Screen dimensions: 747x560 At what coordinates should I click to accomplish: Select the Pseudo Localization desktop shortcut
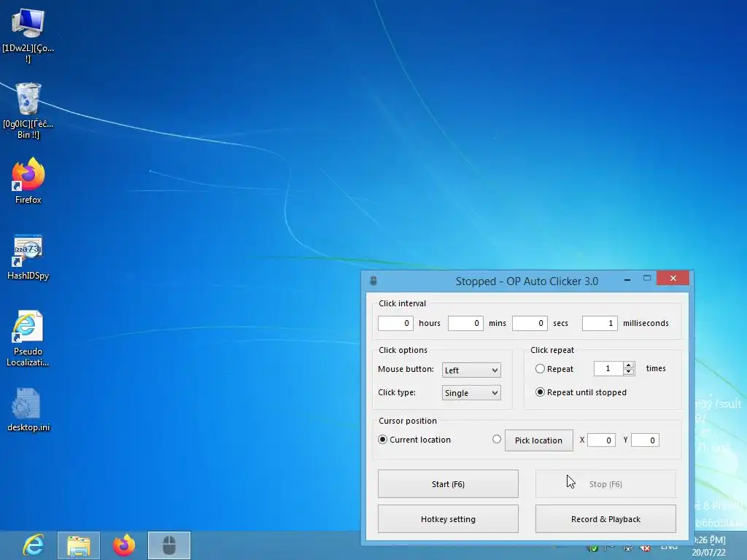coord(28,338)
